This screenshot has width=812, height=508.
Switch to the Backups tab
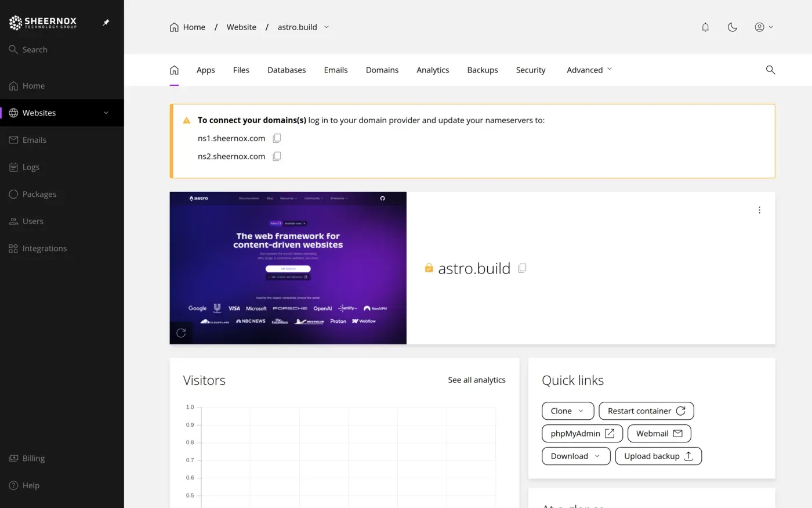click(483, 70)
